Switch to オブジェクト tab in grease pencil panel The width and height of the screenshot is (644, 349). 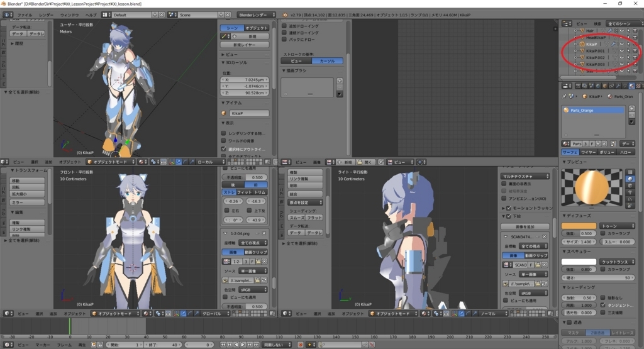(257, 28)
